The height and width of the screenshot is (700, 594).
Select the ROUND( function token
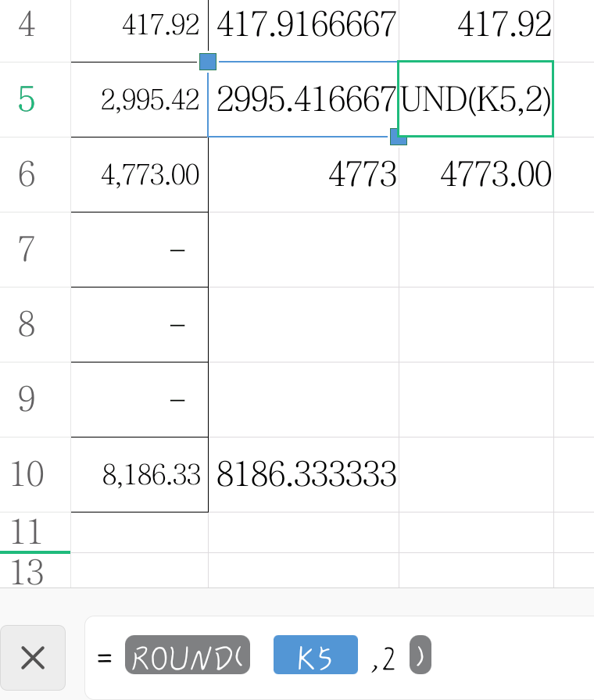tap(188, 655)
